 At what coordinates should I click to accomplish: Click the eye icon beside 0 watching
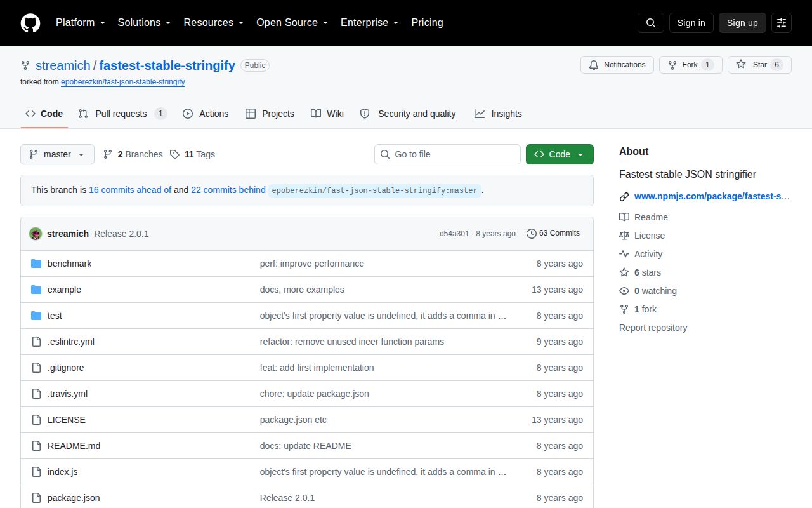pyautogui.click(x=624, y=291)
